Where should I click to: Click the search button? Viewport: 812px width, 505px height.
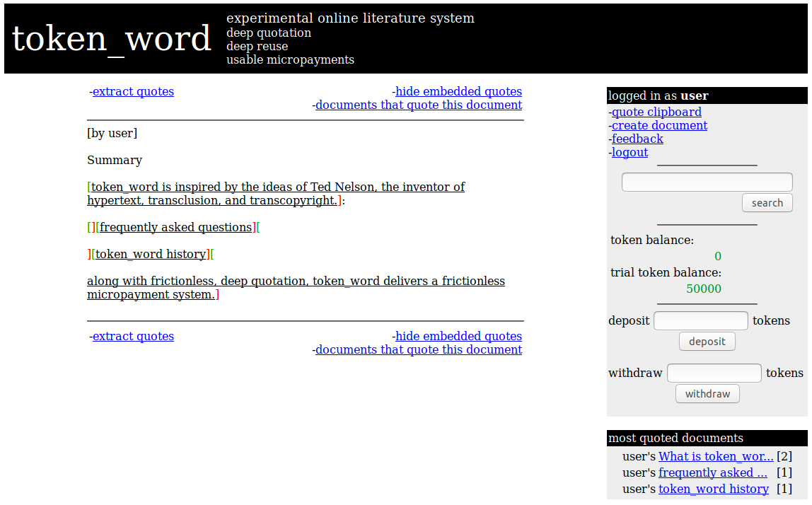pos(767,203)
